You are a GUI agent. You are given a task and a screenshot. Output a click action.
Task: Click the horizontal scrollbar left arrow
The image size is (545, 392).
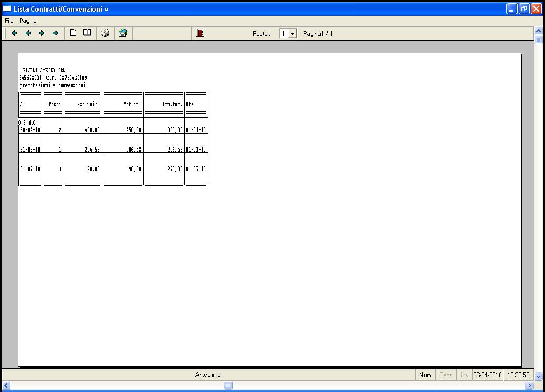coord(6,385)
